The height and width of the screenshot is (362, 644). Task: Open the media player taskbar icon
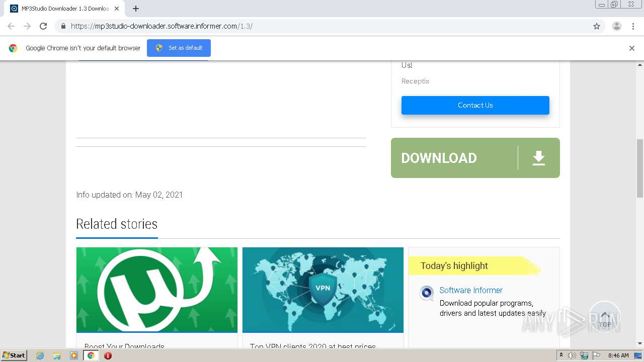(x=74, y=355)
